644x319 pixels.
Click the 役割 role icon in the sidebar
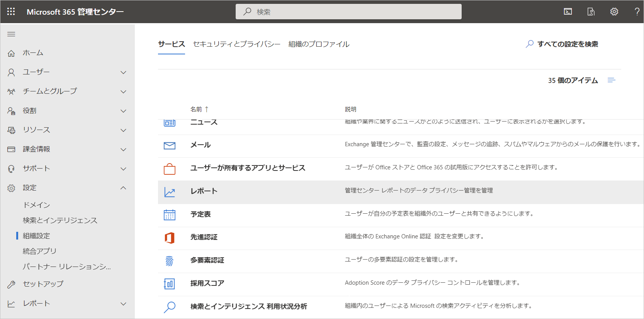pos(11,111)
